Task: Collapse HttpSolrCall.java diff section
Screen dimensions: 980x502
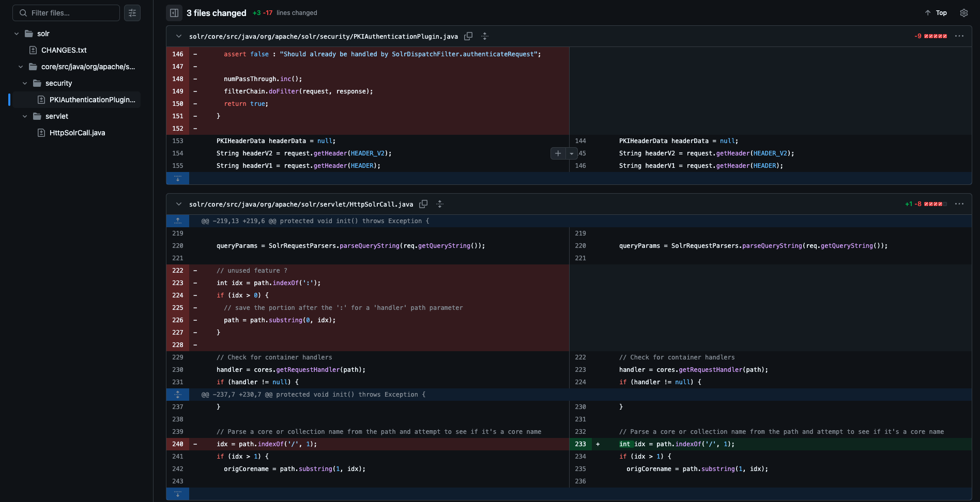Action: tap(179, 204)
